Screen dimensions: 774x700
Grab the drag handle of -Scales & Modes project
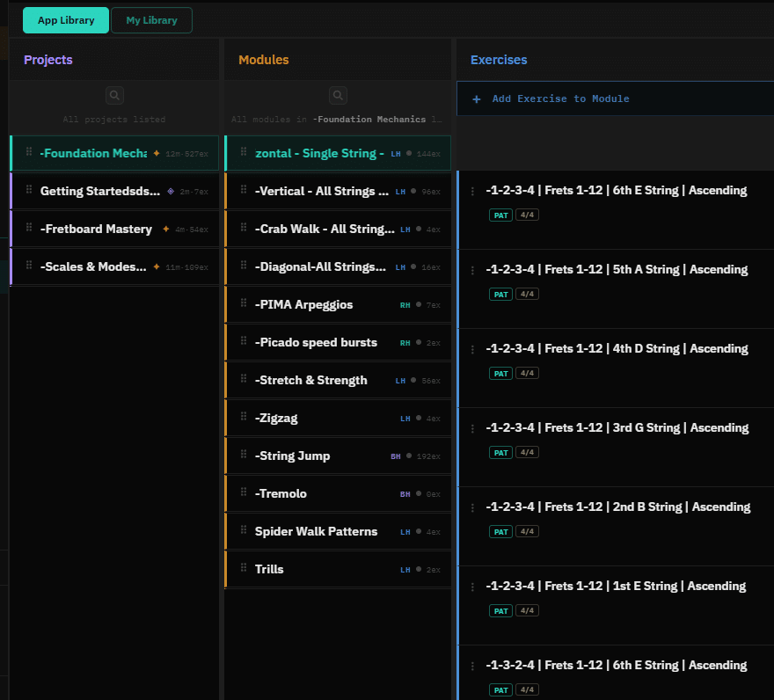tap(29, 265)
